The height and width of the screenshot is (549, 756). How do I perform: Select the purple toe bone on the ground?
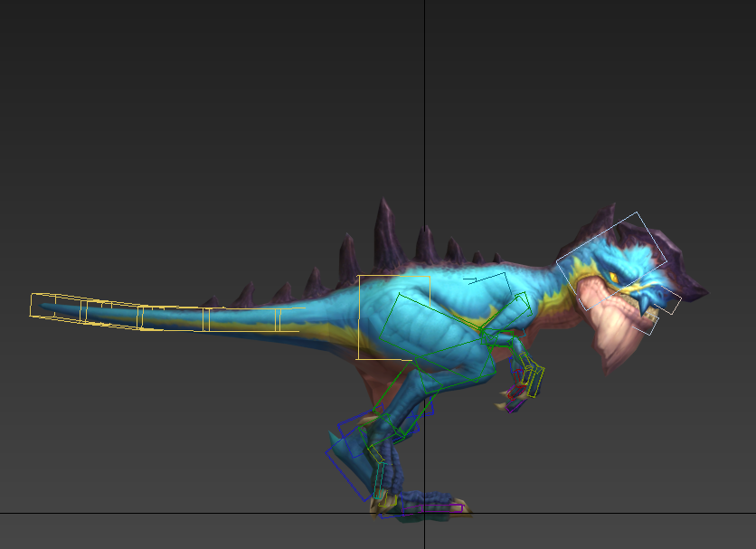432,509
